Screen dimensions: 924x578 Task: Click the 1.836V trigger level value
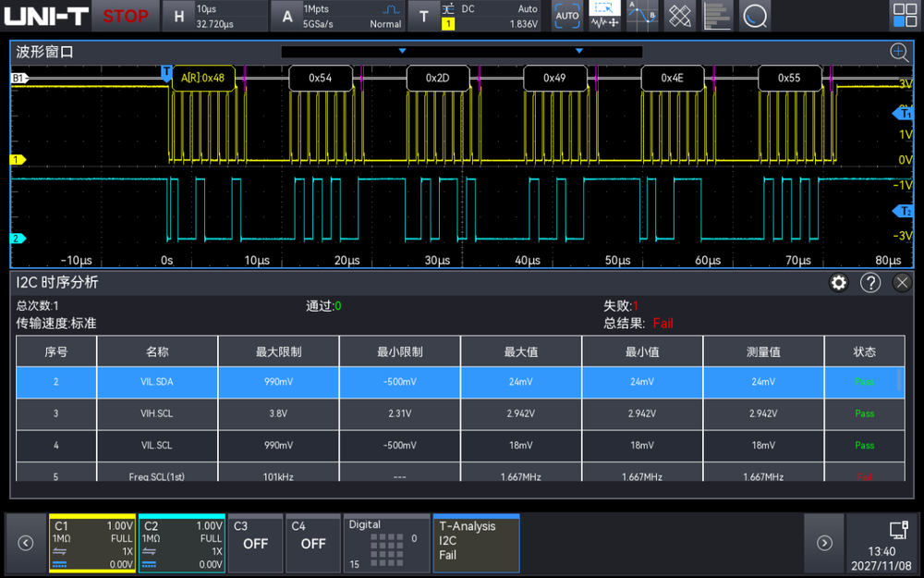coord(523,24)
